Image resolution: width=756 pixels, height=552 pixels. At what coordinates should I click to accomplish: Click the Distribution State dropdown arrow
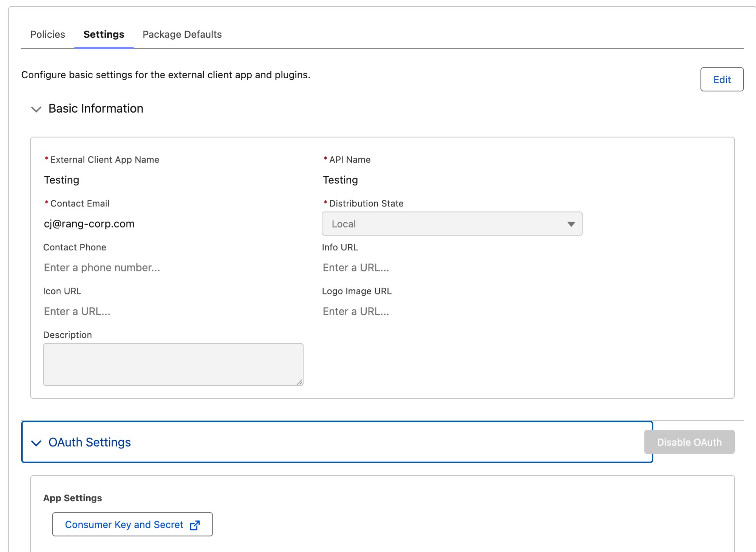point(571,224)
